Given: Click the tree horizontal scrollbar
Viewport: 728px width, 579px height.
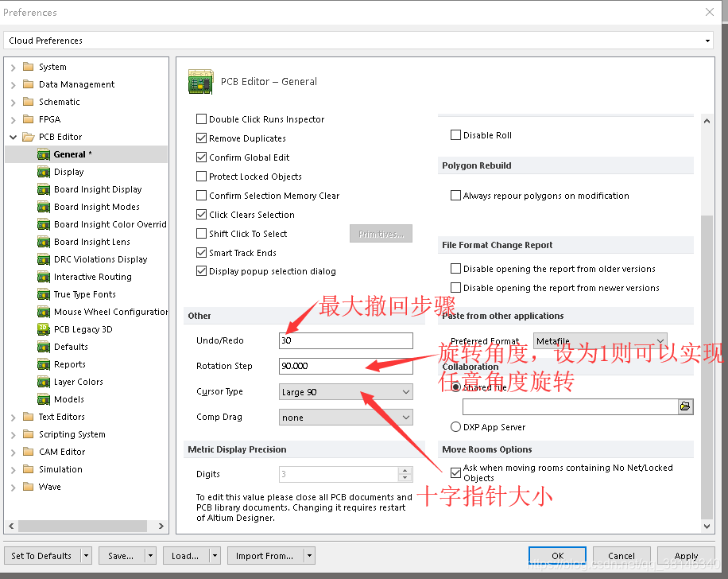Looking at the screenshot, I should point(83,526).
